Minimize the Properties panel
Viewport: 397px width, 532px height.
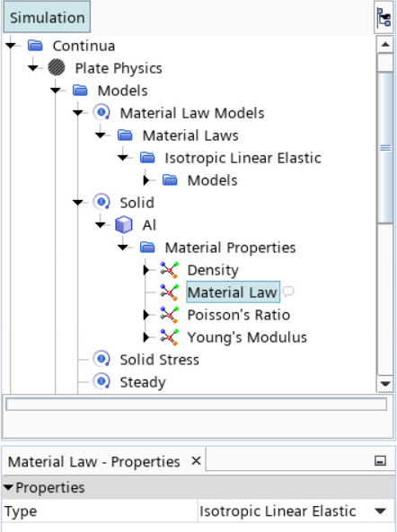[x=380, y=461]
